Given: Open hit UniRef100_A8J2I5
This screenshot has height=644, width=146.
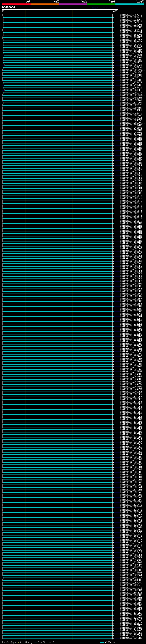Looking at the screenshot, I should [x=131, y=15].
